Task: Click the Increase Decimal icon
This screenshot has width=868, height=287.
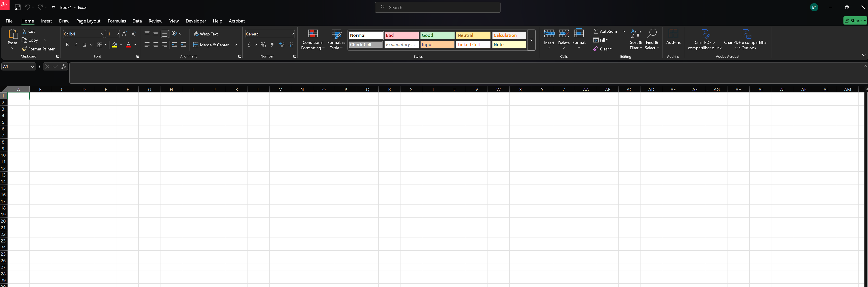Action: [x=282, y=45]
